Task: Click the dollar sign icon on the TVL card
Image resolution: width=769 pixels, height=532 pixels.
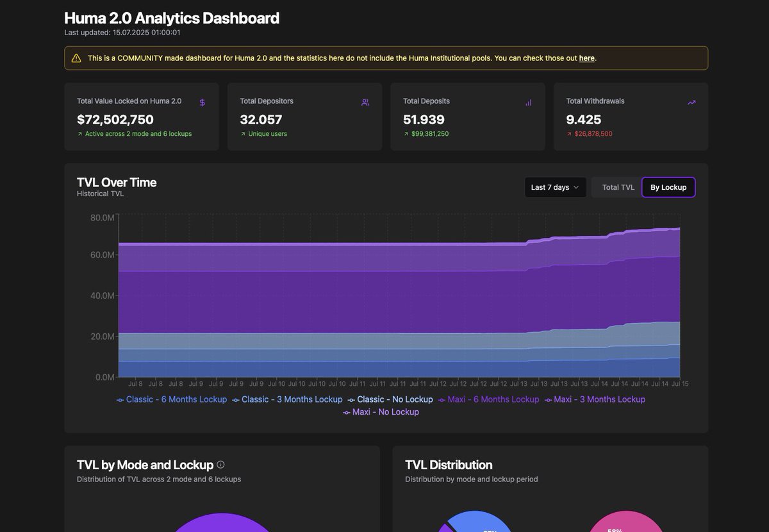Action: pyautogui.click(x=203, y=103)
